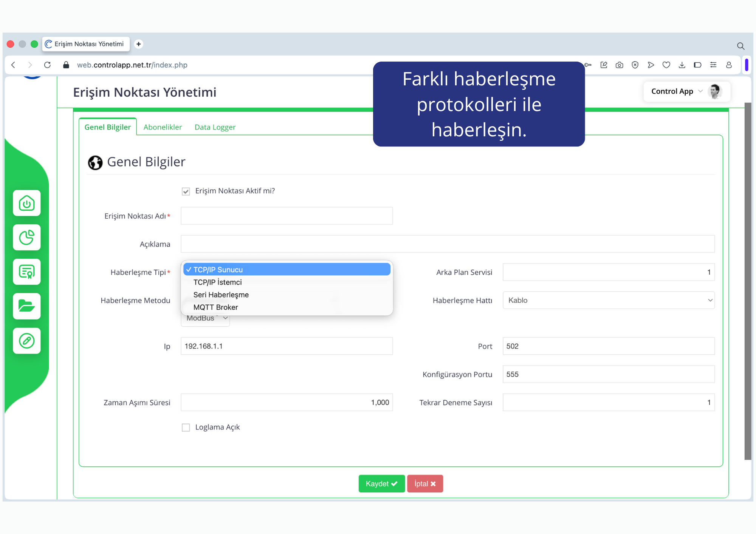Click the Erişim Noktası Adı field

coord(287,216)
